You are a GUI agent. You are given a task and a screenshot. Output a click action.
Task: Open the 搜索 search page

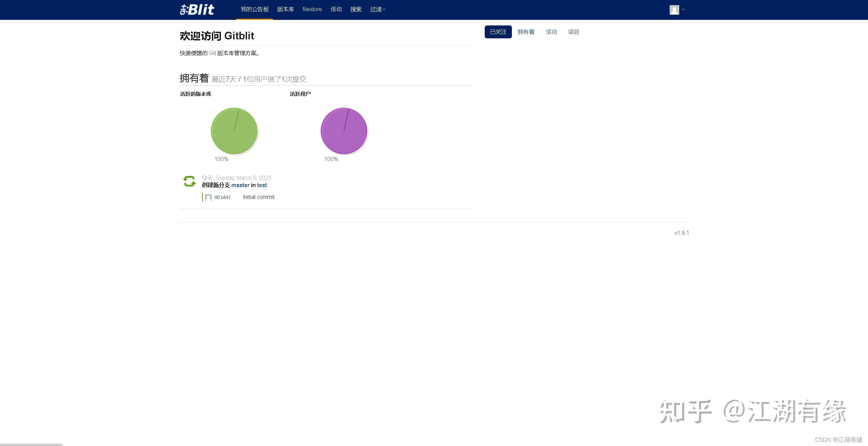(356, 9)
